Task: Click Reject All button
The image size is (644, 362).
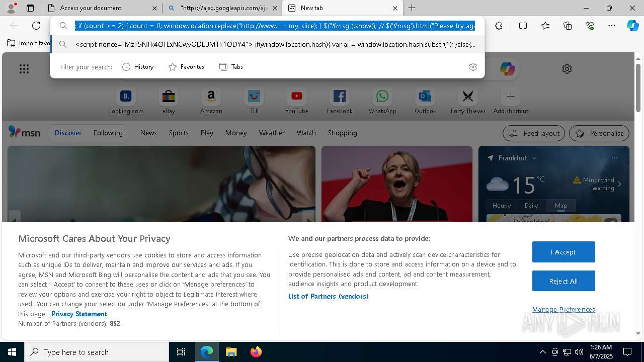Action: 563,281
